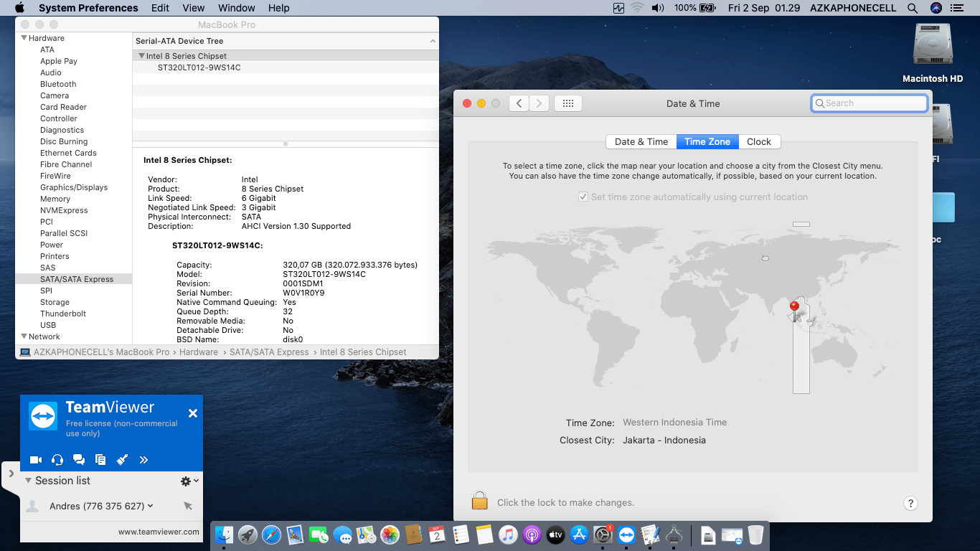This screenshot has height=551, width=980.
Task: Collapse the Intel 8 Series Chipset node
Action: (x=141, y=56)
